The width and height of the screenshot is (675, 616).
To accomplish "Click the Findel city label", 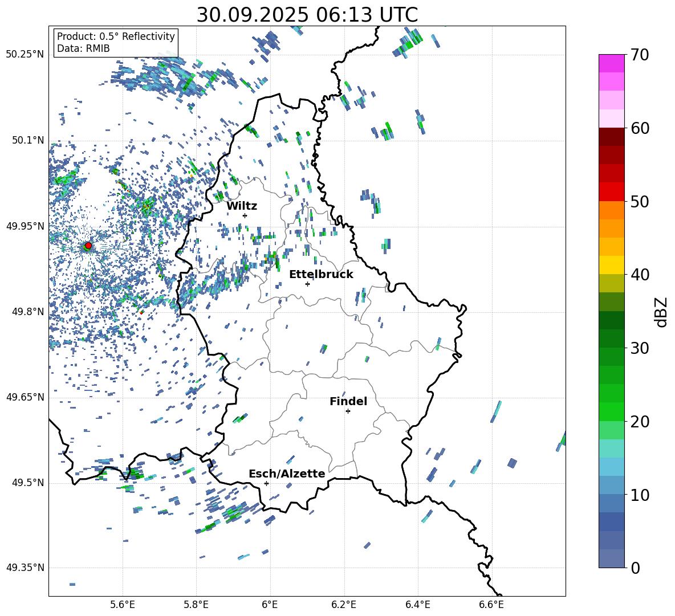I will 348,401.
